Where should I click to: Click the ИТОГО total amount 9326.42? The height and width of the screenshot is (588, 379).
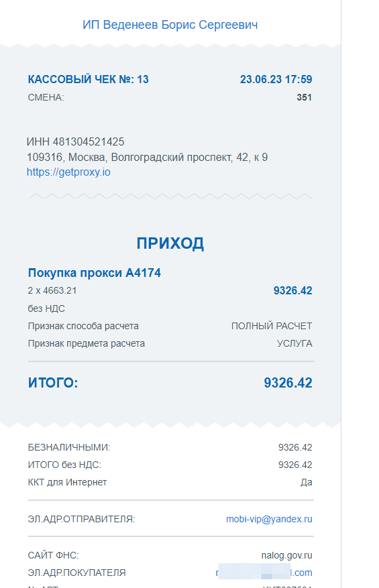288,383
